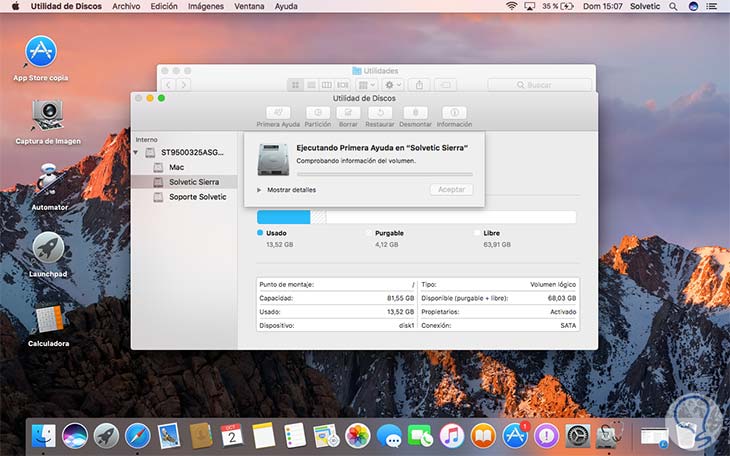Activate Siri from the menu bar

(x=693, y=6)
